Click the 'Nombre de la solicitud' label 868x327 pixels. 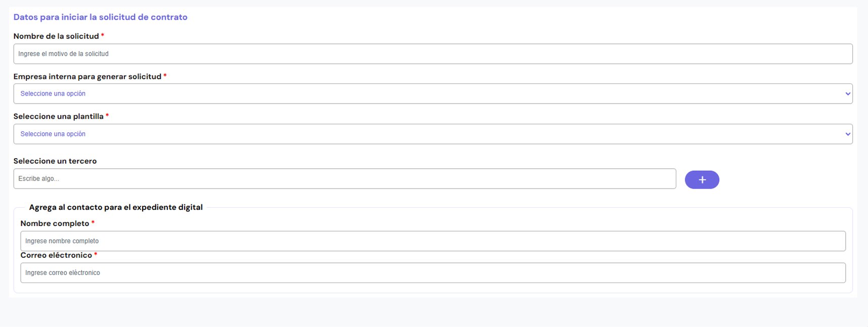tap(56, 36)
